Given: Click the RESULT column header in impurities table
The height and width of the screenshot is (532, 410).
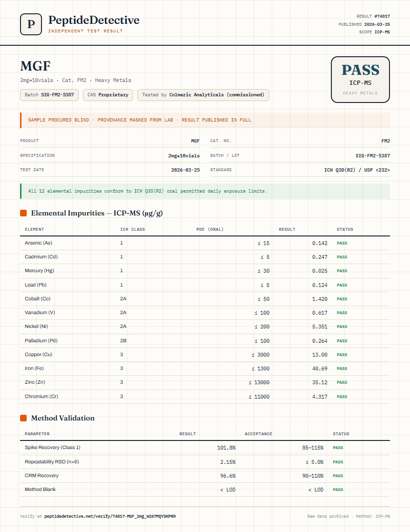Looking at the screenshot, I should click(x=287, y=229).
